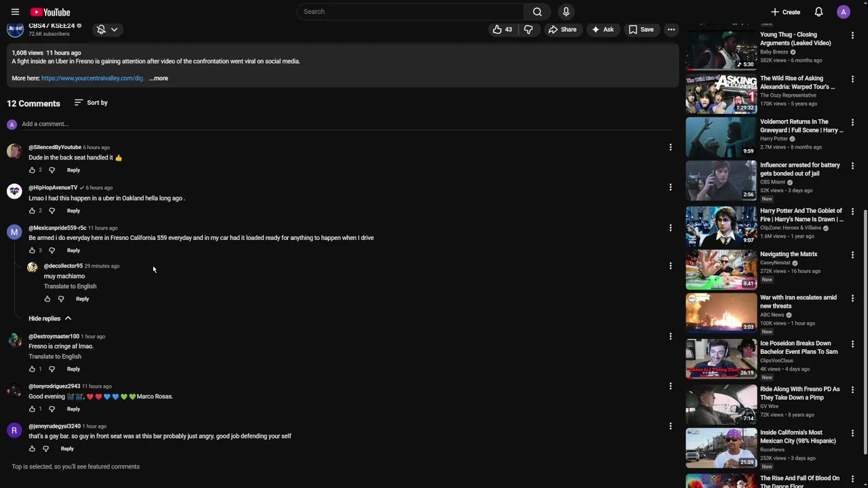Dislike @jennyrudegyal3240's comment
868x488 pixels.
tap(45, 449)
